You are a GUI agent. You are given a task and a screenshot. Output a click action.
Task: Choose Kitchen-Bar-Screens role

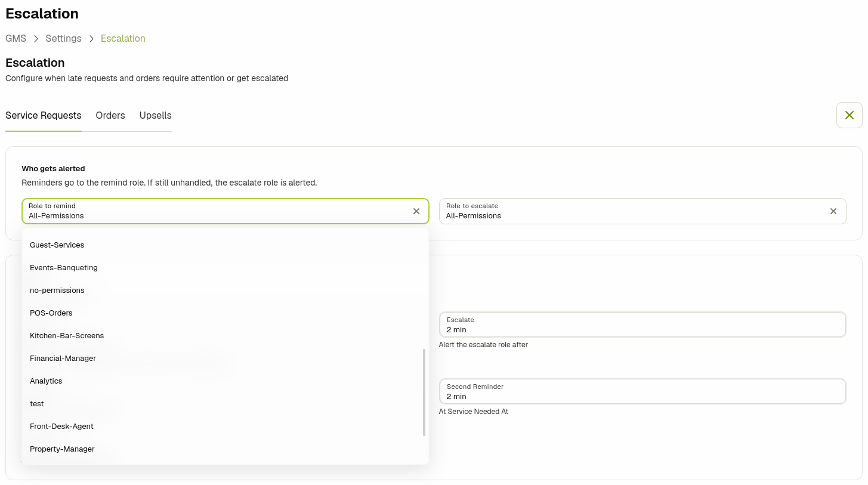pyautogui.click(x=226, y=336)
